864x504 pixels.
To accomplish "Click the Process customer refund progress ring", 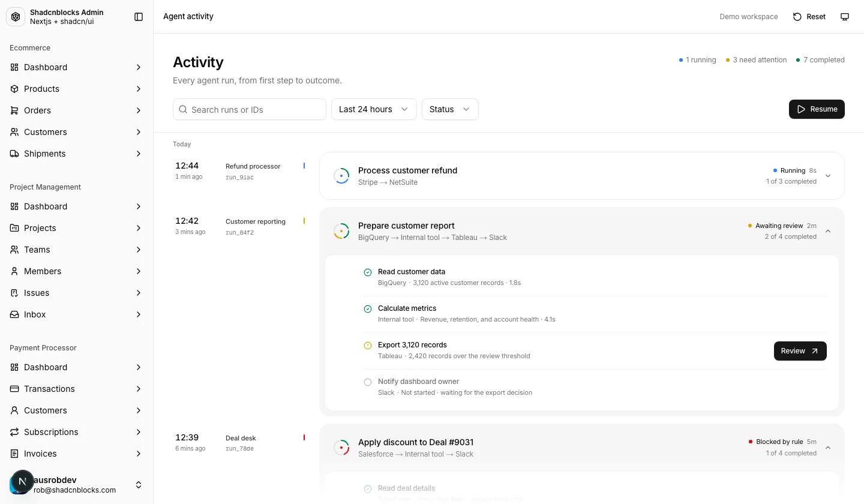I will [x=341, y=176].
